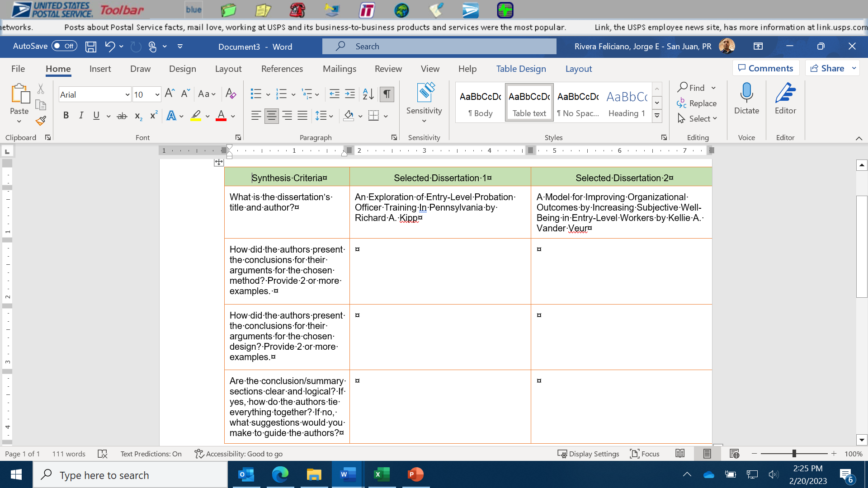Apply italic formatting

pyautogui.click(x=81, y=116)
